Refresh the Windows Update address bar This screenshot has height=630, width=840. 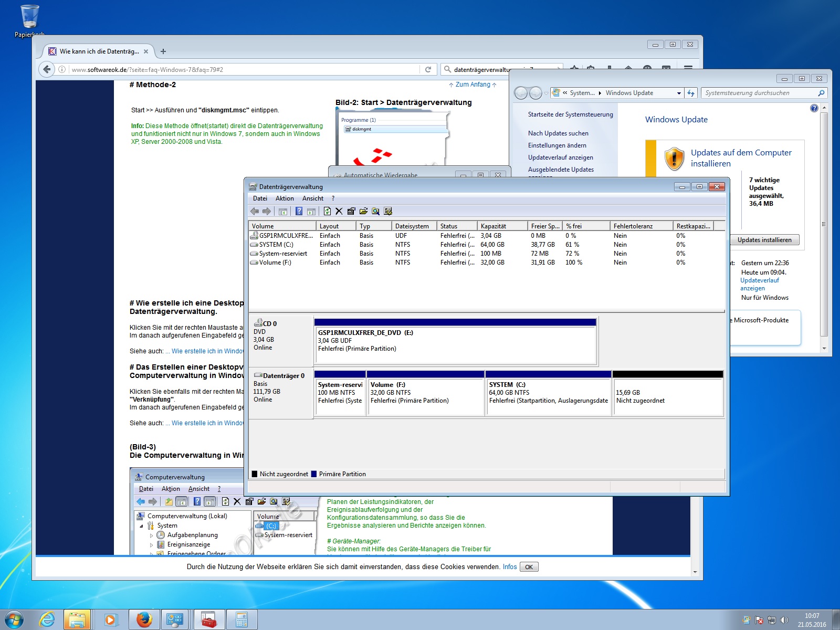pyautogui.click(x=691, y=93)
